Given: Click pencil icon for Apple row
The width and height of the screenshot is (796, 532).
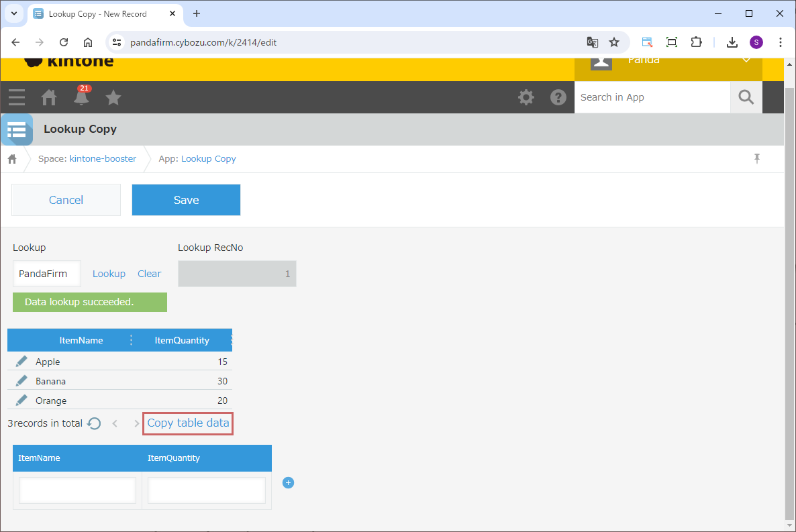Looking at the screenshot, I should point(21,362).
